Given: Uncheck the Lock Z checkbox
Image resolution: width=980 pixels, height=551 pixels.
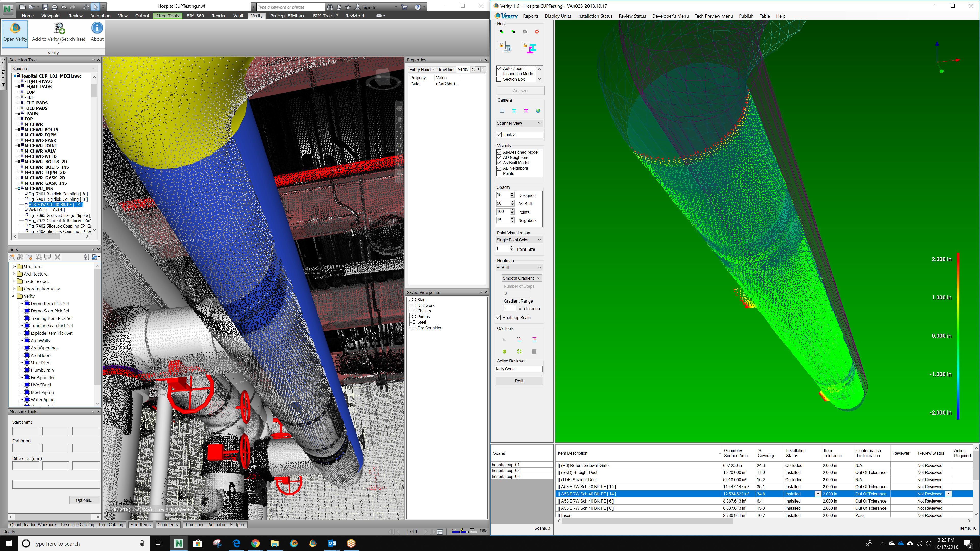Looking at the screenshot, I should pyautogui.click(x=499, y=135).
